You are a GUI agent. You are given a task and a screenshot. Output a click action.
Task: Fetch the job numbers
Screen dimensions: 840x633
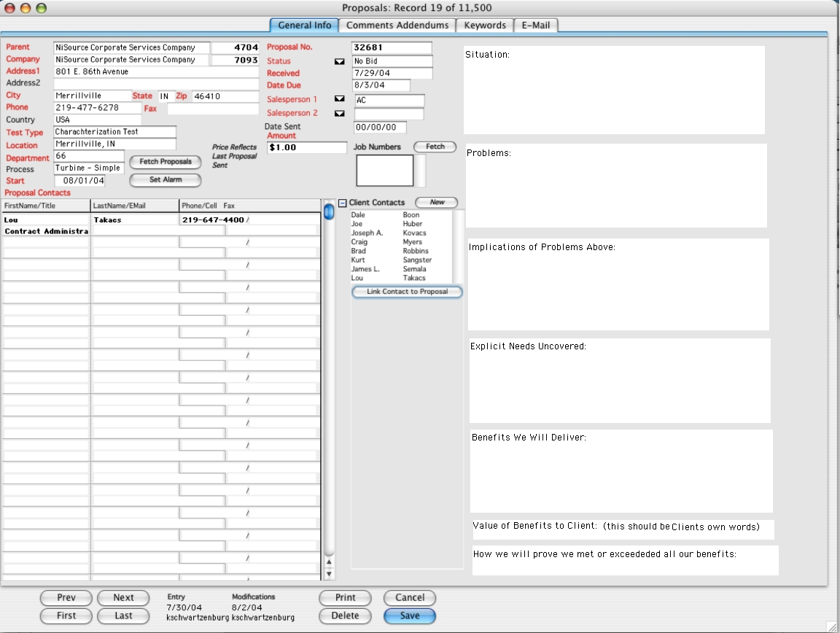click(435, 147)
